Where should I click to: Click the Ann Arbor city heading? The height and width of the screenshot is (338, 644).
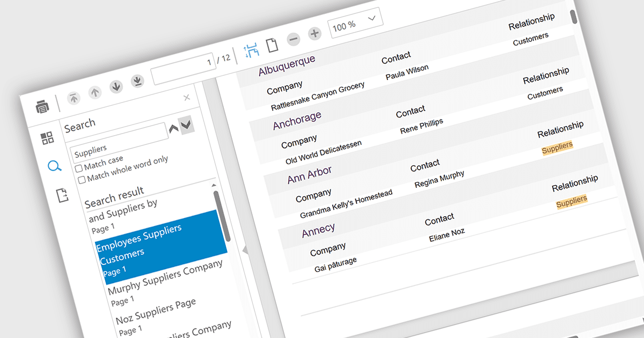click(x=310, y=175)
